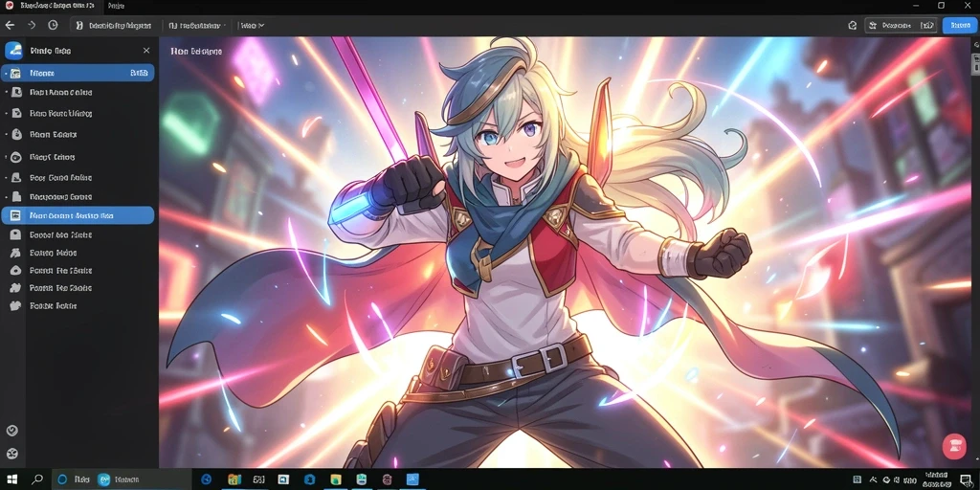Click the forward arrow in the toolbar

[32, 25]
